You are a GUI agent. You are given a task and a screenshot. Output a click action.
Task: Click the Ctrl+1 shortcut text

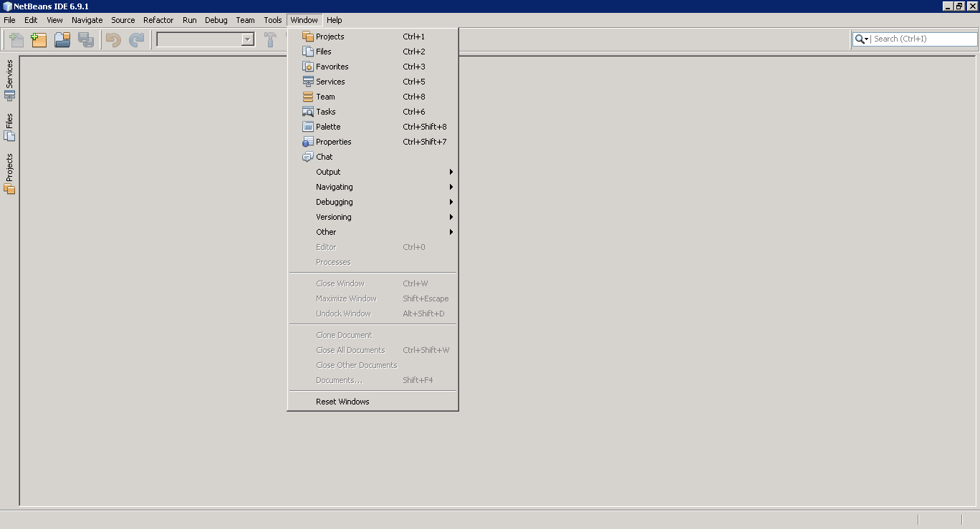click(413, 37)
